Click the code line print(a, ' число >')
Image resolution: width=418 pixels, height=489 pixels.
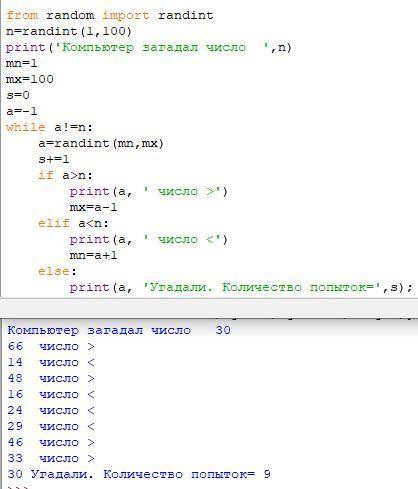(148, 191)
